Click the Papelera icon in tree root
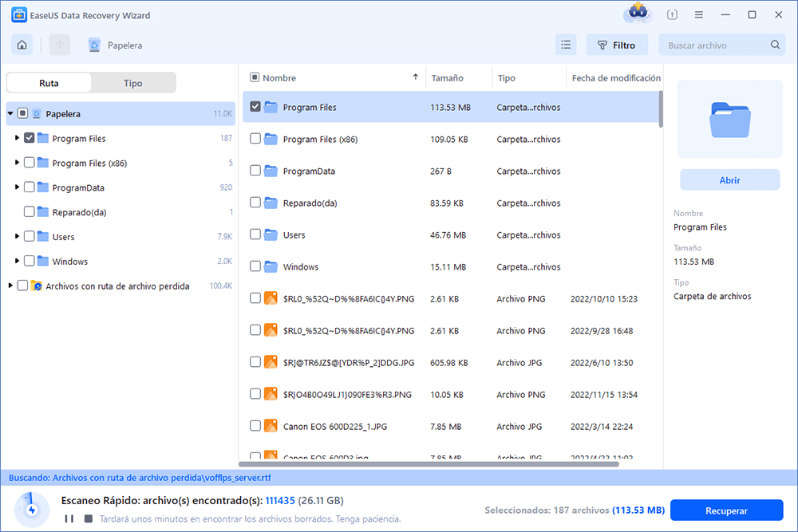Screen dimensions: 798x532 [x=37, y=114]
